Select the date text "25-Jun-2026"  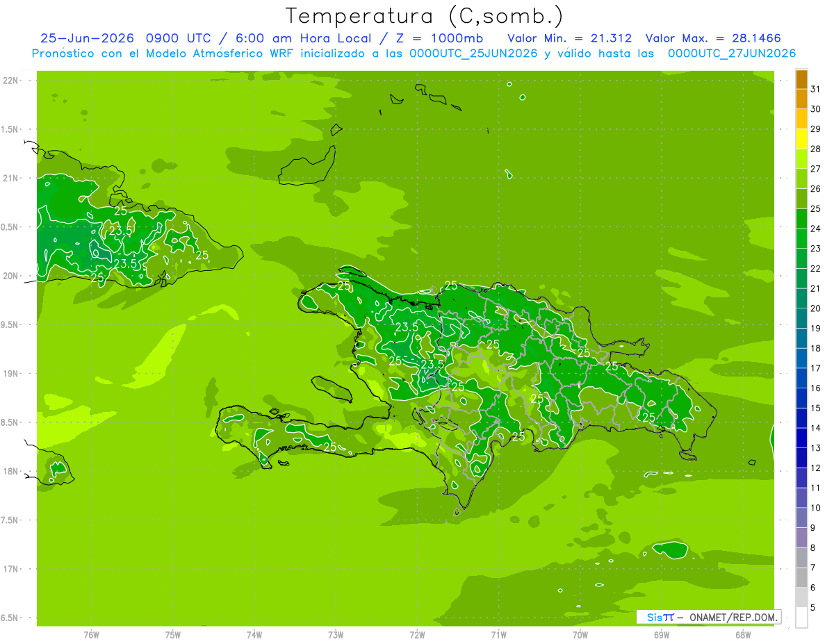pyautogui.click(x=88, y=38)
